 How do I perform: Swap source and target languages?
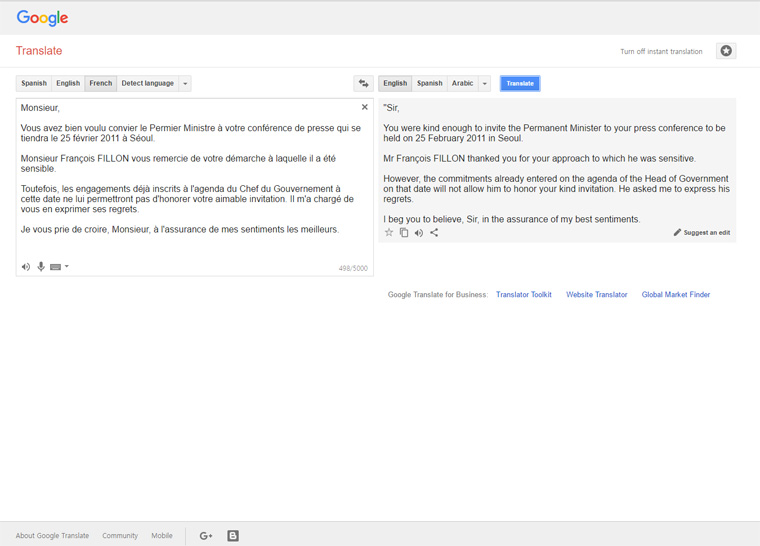click(364, 83)
